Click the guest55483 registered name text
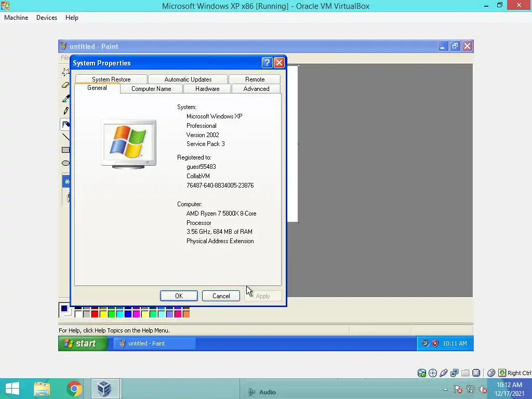The height and width of the screenshot is (399, 532). point(201,167)
